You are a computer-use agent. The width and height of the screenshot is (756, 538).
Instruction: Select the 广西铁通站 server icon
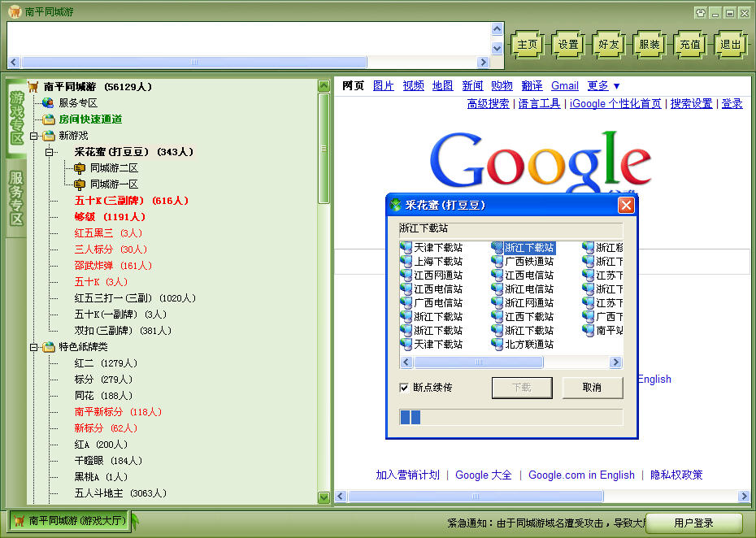coord(497,262)
